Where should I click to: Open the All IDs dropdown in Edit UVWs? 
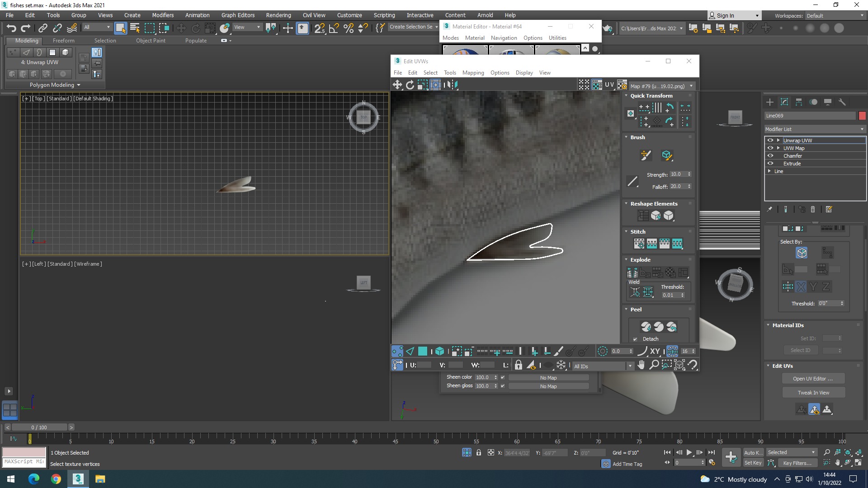[x=603, y=366]
